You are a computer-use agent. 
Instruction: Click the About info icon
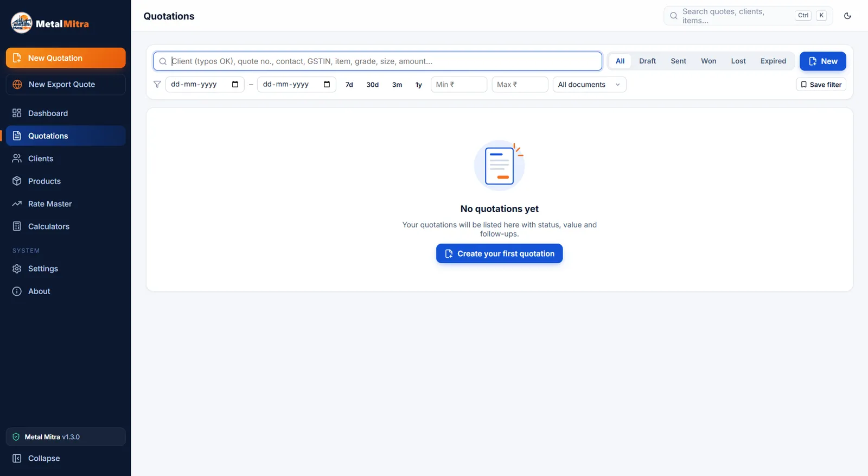tap(17, 291)
